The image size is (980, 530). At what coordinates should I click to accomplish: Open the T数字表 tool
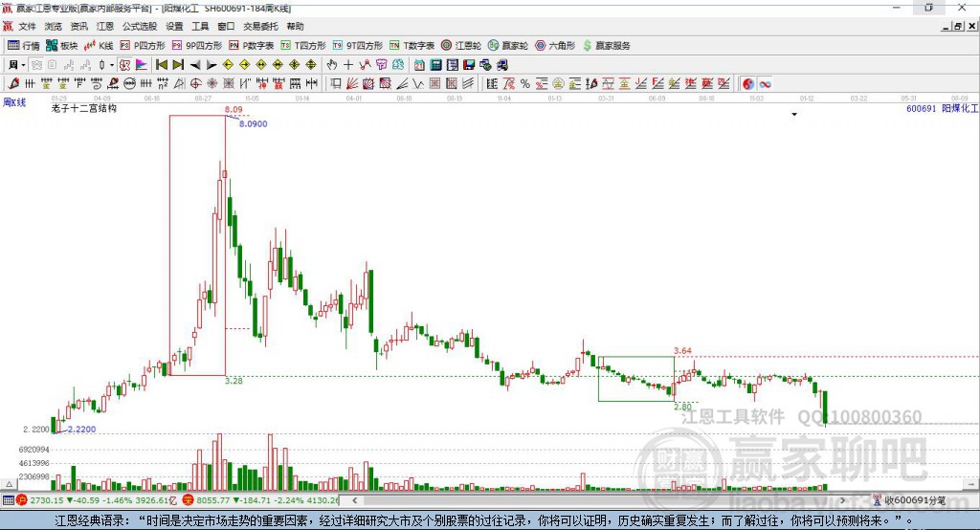pyautogui.click(x=412, y=46)
